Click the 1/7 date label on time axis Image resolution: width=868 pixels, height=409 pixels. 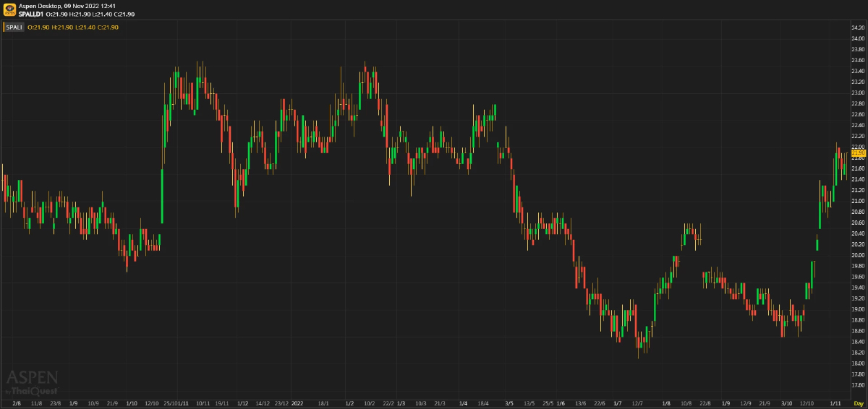click(617, 402)
